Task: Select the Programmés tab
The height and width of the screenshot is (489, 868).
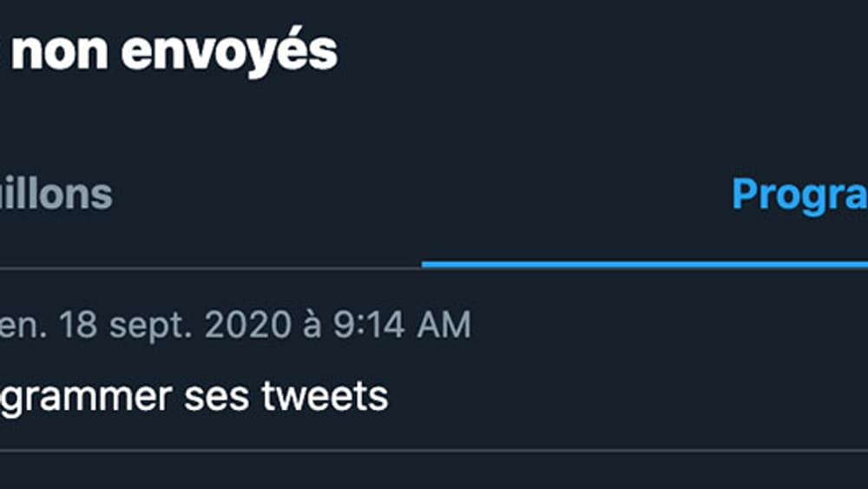Action: tap(799, 195)
